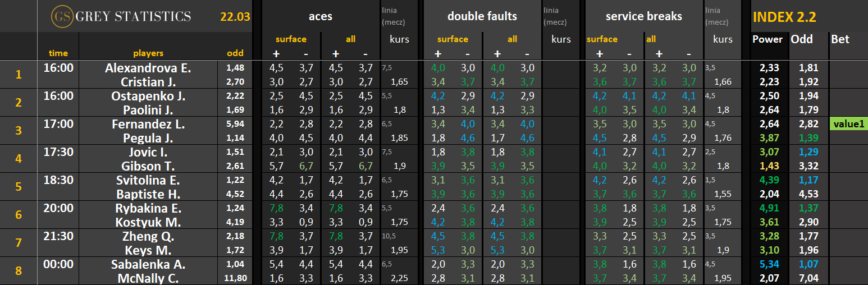868x285 pixels.
Task: Click McNally C. odd value 11,80
Action: [235, 278]
